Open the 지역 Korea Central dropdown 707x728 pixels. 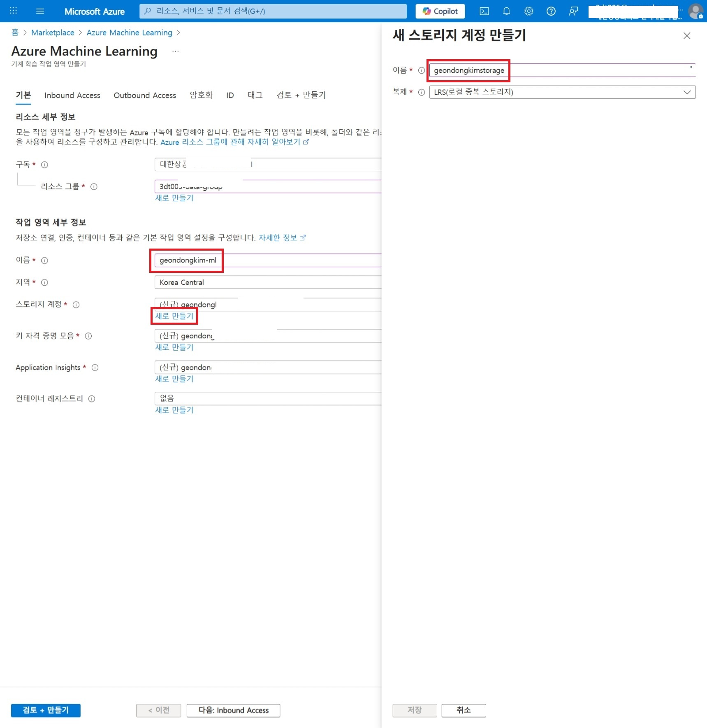(x=268, y=282)
